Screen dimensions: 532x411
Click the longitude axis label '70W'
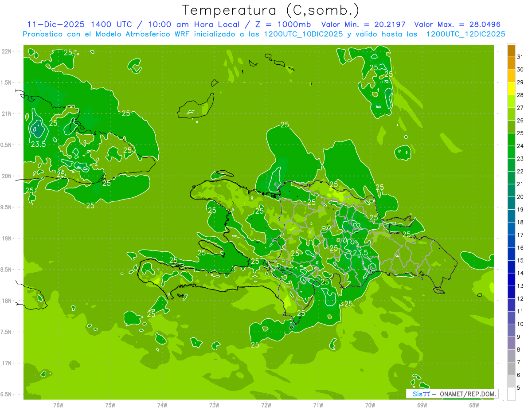click(370, 405)
